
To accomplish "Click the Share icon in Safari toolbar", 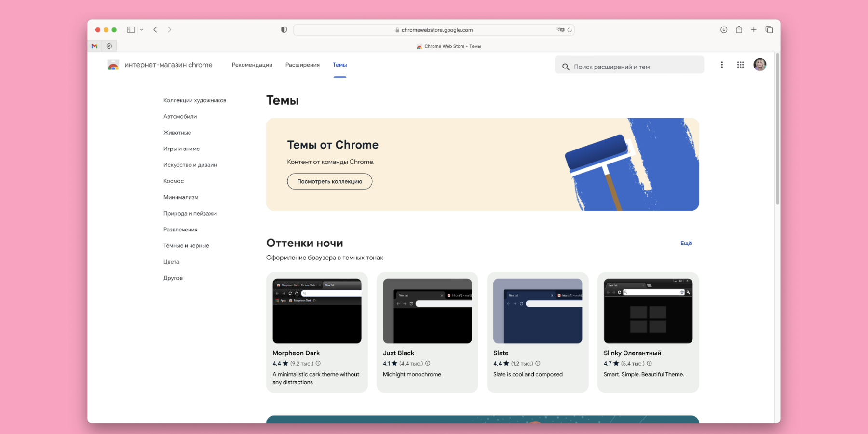I will [x=739, y=30].
